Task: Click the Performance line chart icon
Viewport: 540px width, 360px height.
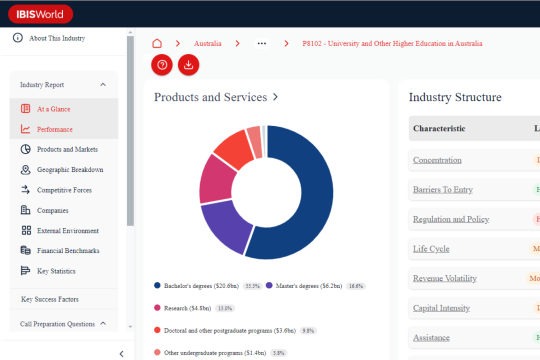Action: (x=25, y=129)
